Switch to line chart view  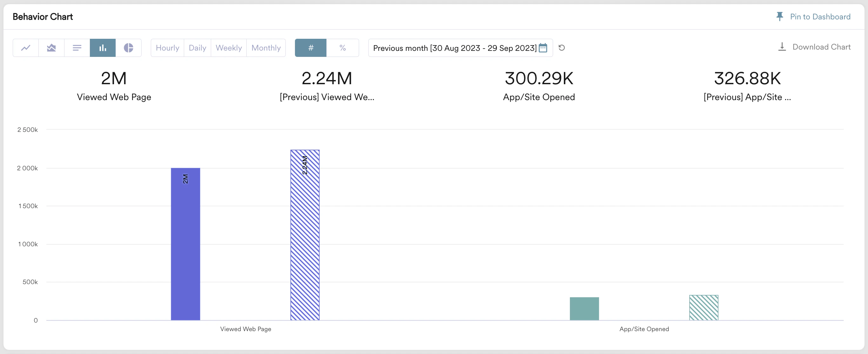pos(26,48)
